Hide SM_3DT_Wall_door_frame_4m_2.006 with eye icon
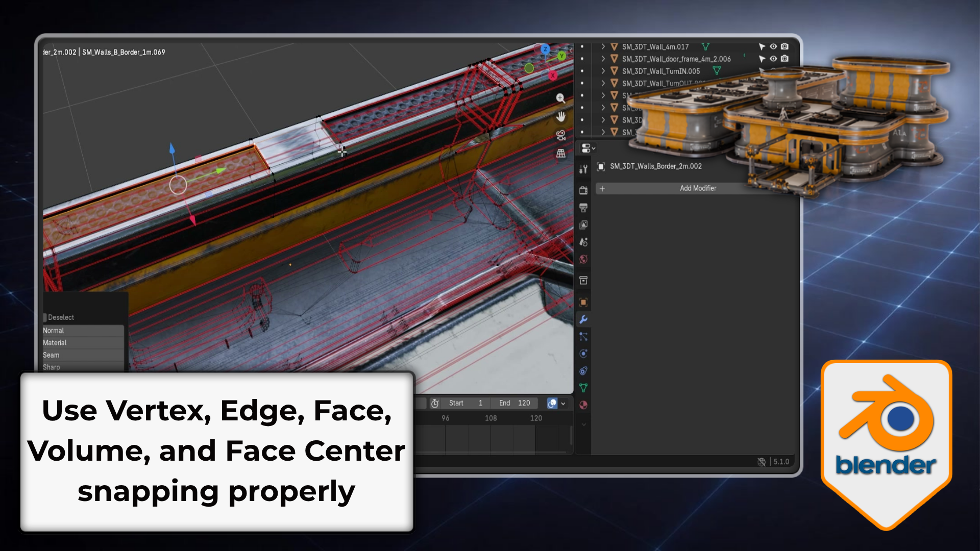The image size is (980, 551). (x=773, y=59)
